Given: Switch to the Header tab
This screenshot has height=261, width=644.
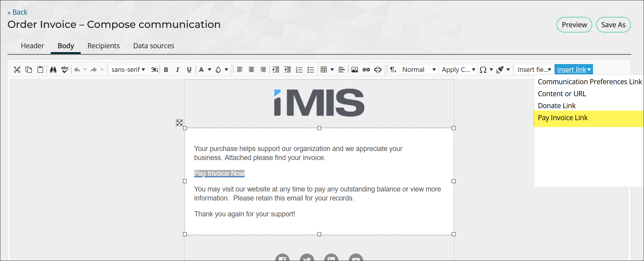Looking at the screenshot, I should point(32,46).
